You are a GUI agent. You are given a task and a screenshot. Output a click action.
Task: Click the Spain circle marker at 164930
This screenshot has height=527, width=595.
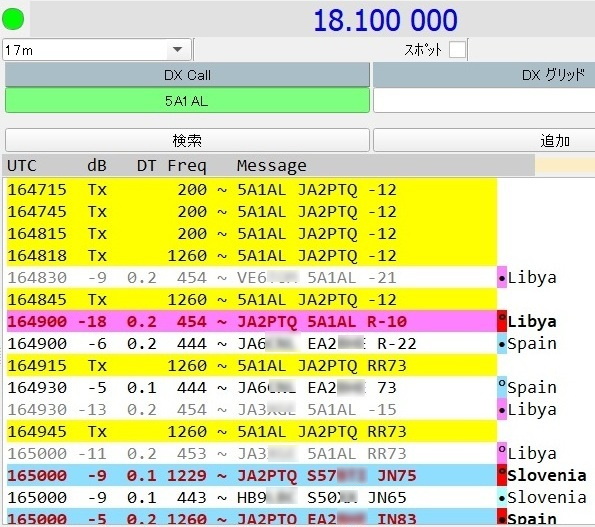(x=502, y=387)
